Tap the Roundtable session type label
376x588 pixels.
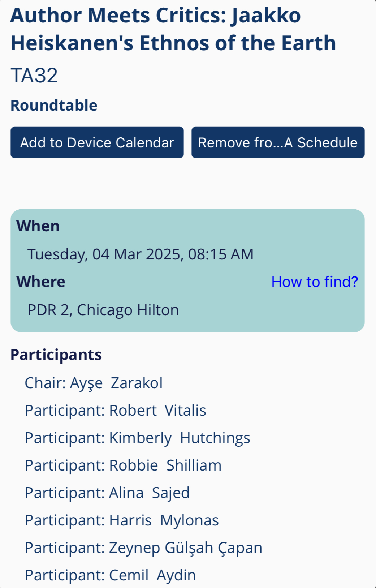pos(54,105)
